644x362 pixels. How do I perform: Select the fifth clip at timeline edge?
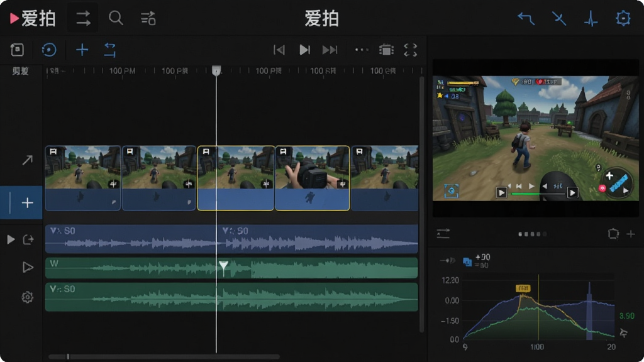[385, 178]
